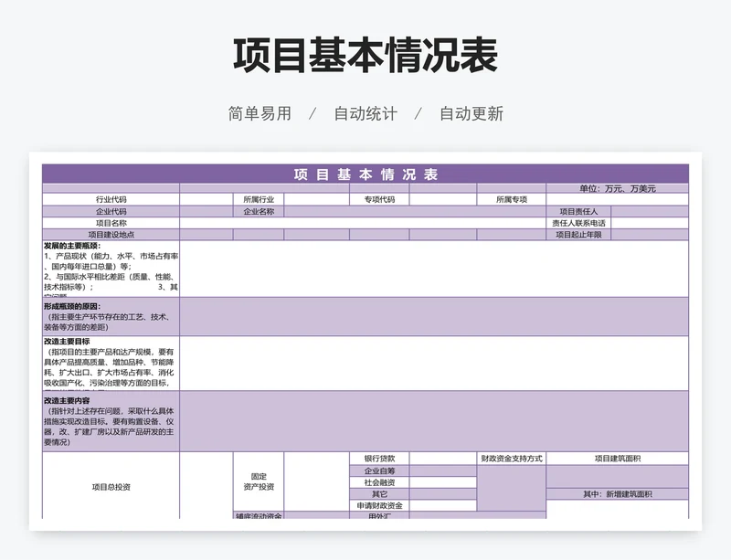731x560 pixels.
Task: Click the empty input cell beside 项目名称
Action: 363,223
